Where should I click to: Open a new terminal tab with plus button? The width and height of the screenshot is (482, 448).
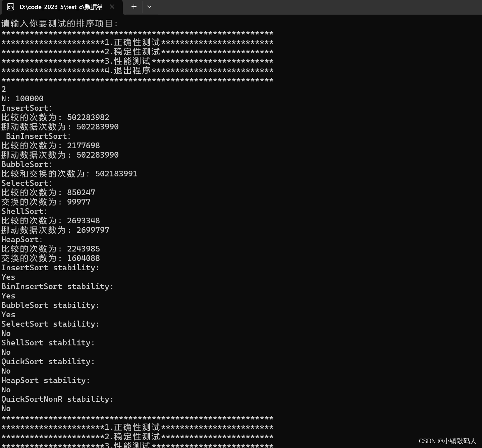pyautogui.click(x=134, y=7)
